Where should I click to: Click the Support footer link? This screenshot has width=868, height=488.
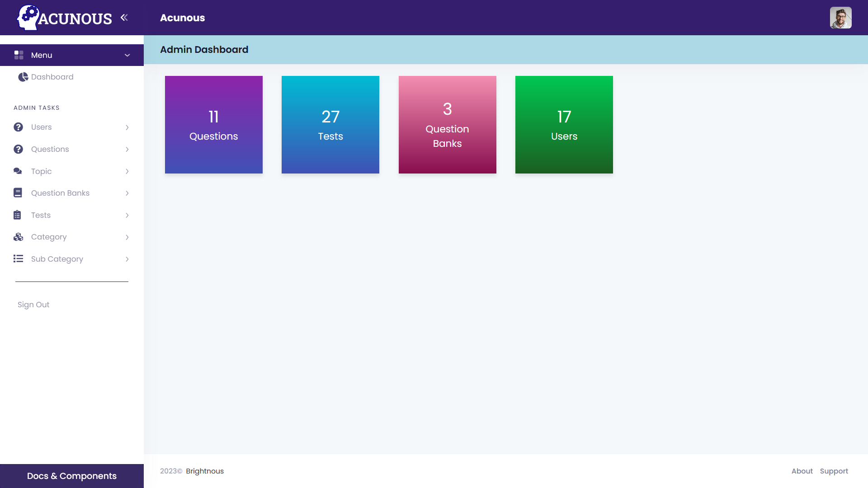click(834, 471)
